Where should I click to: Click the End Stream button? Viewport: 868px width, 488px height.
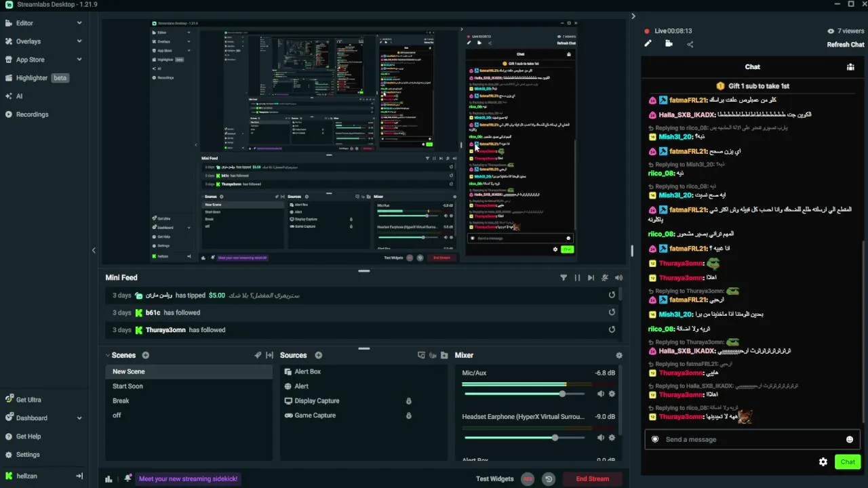click(x=593, y=479)
